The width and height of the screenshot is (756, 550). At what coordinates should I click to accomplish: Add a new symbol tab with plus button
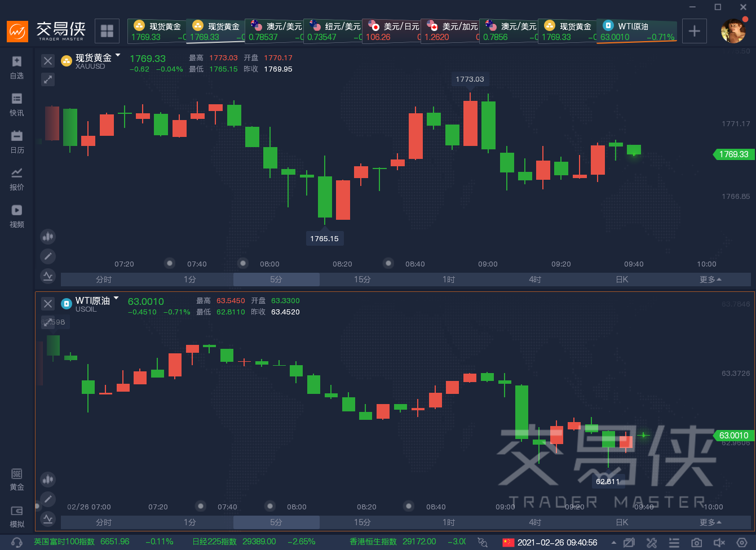tap(695, 31)
